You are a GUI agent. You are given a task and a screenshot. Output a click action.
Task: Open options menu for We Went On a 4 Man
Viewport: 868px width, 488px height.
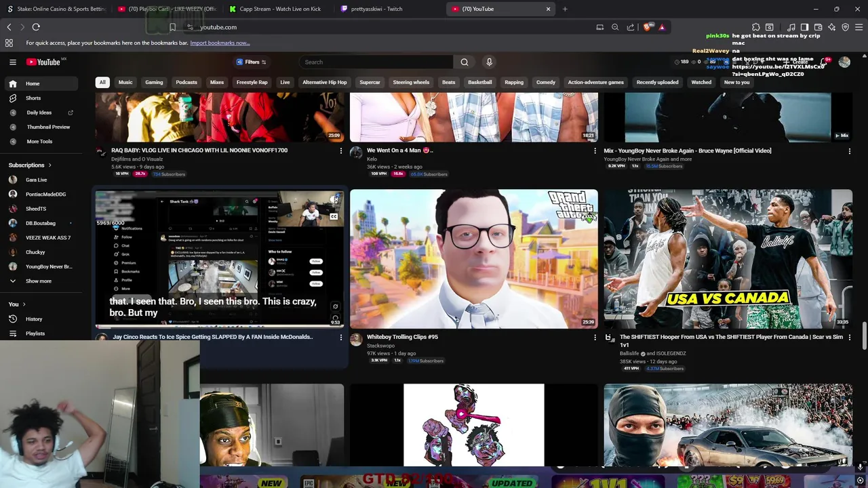pyautogui.click(x=595, y=150)
